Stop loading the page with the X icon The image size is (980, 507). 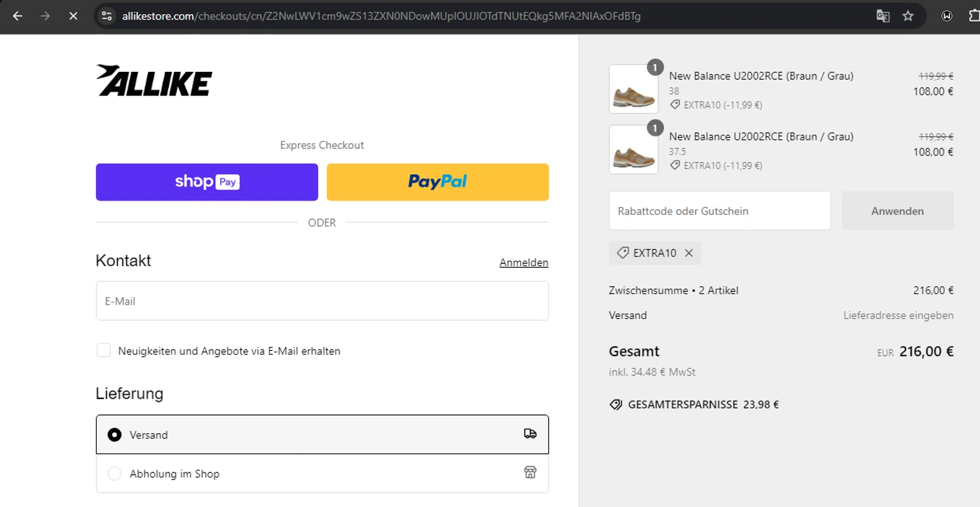(73, 16)
